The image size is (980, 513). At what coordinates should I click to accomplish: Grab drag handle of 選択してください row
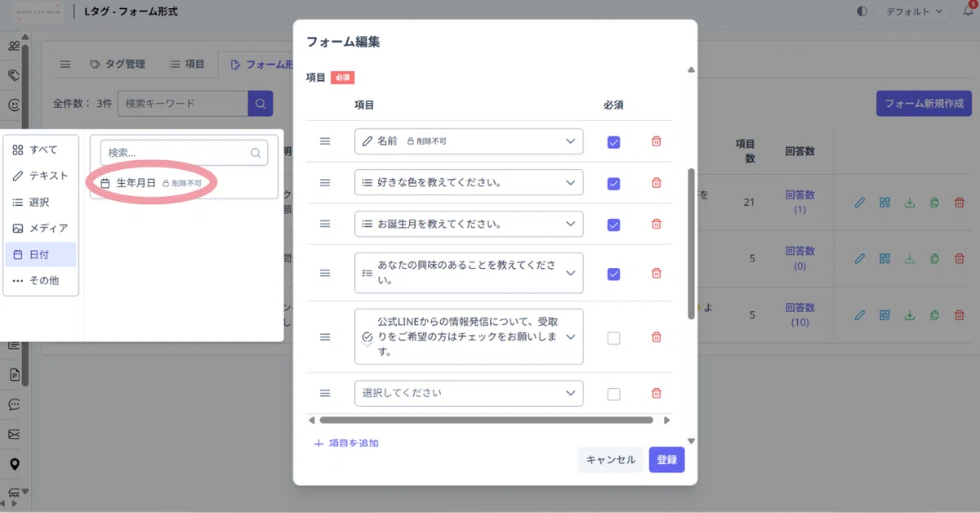coord(325,393)
